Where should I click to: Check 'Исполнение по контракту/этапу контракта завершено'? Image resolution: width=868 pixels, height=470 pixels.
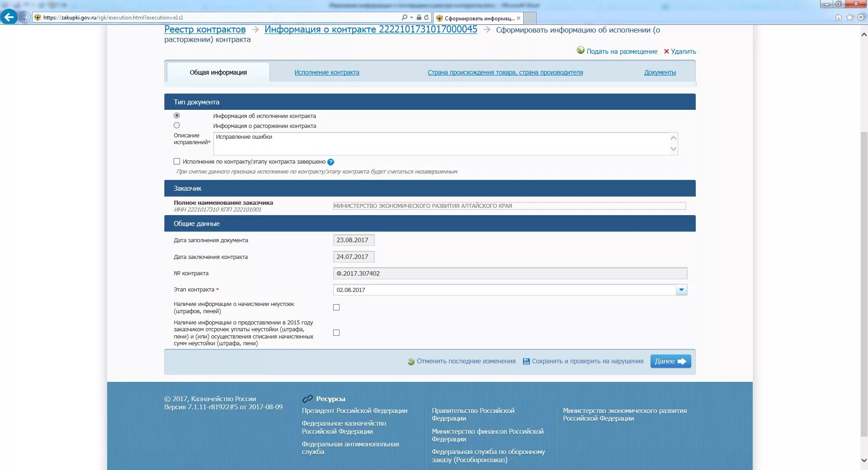(x=177, y=161)
